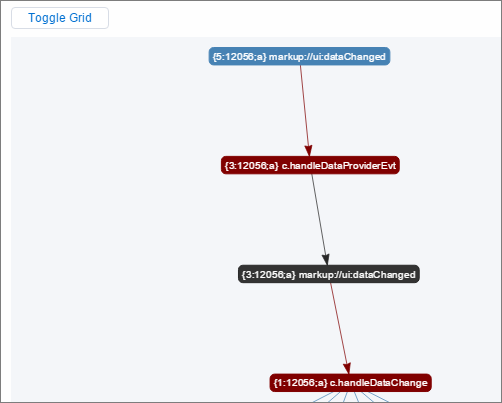Click the black arrowhead entering dark dataChanged node
Screen dimensions: 502x403
click(x=326, y=260)
